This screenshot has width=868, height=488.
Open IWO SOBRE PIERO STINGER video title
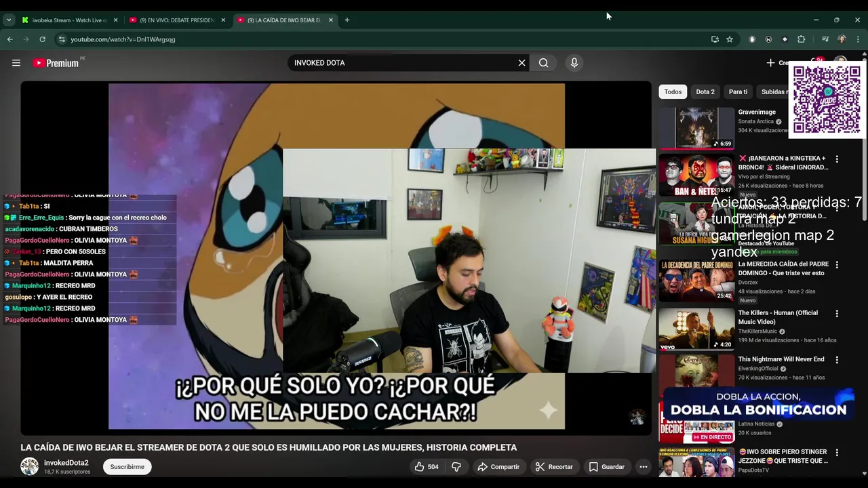(x=783, y=456)
